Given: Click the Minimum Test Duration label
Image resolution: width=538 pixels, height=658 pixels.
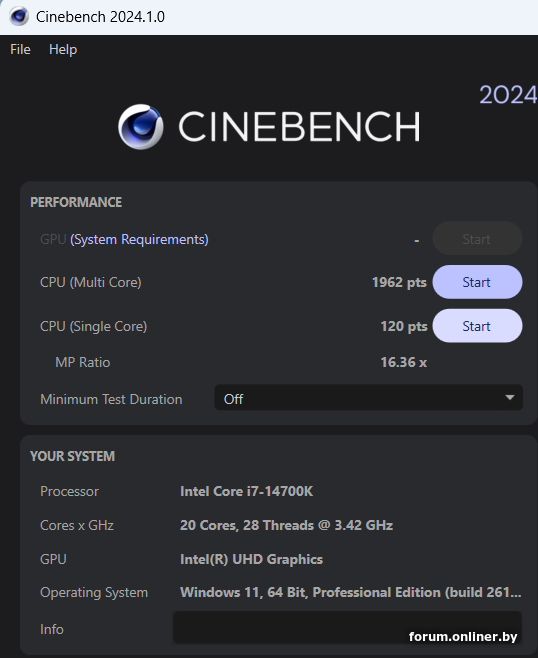Looking at the screenshot, I should (111, 399).
